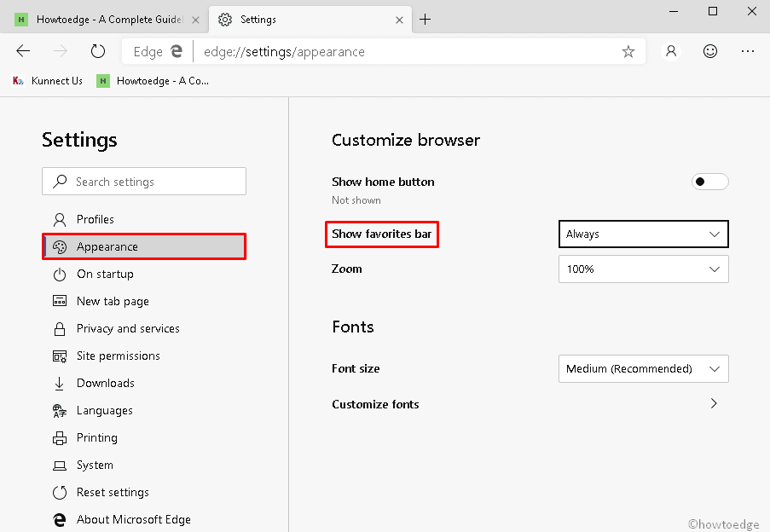Open the browser's three-dot menu
Image resolution: width=770 pixels, height=532 pixels.
(748, 51)
